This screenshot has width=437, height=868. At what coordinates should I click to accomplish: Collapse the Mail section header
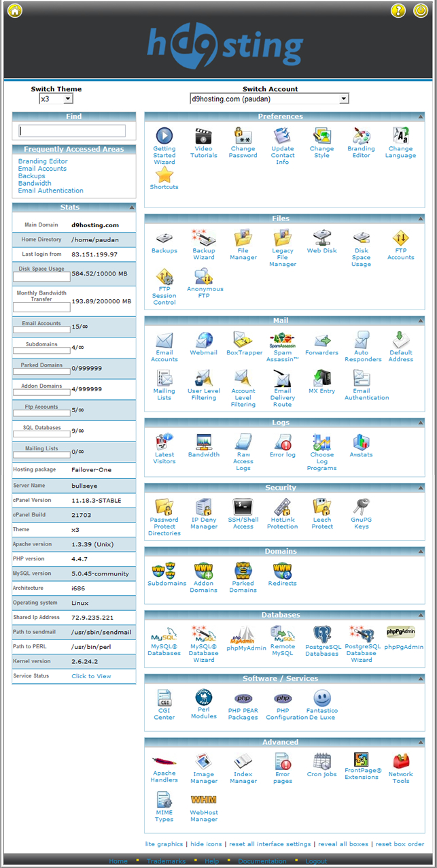tap(420, 320)
